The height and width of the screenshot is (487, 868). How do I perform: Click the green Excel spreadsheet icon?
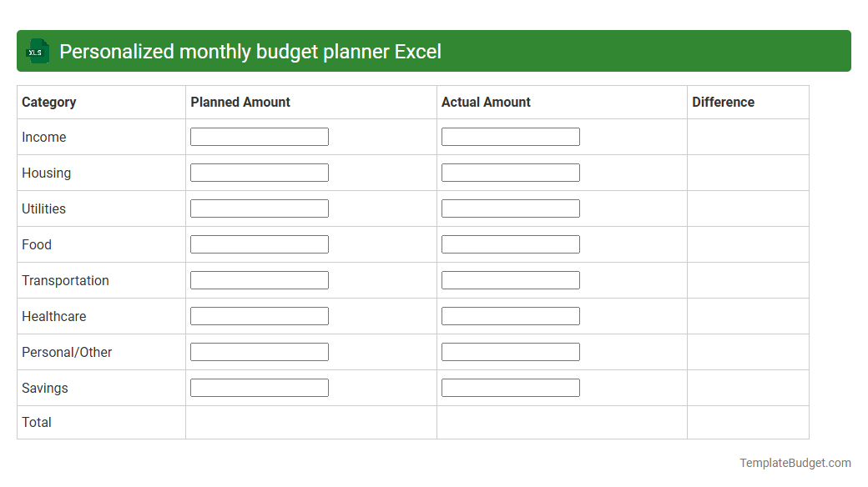37,51
